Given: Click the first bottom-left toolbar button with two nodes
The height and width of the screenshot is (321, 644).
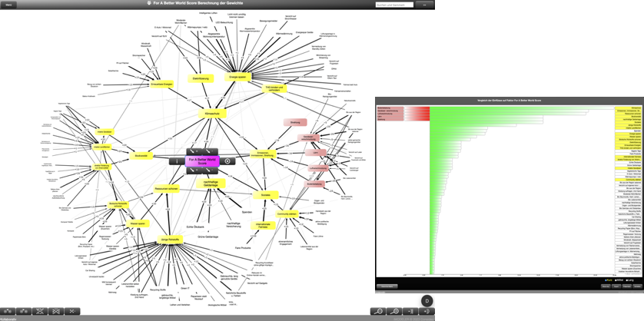Looking at the screenshot, I should tap(8, 311).
